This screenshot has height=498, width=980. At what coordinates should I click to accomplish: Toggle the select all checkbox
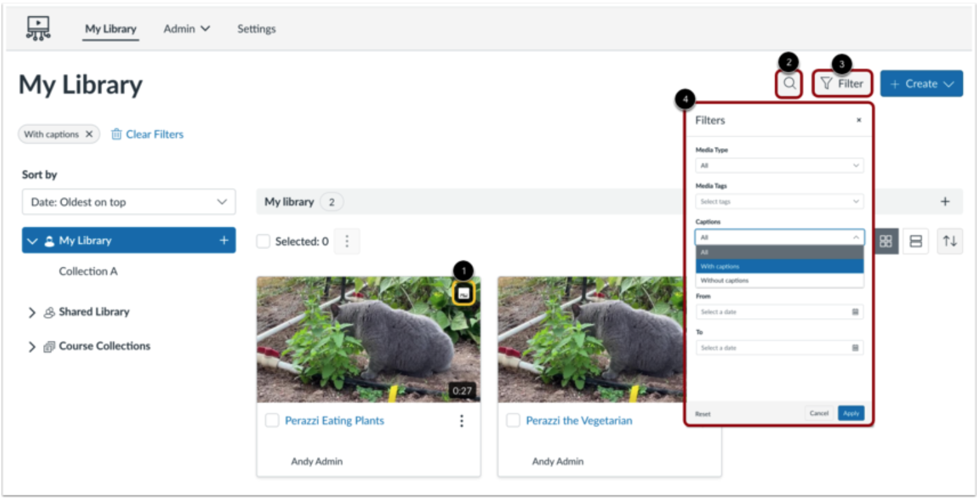point(263,241)
